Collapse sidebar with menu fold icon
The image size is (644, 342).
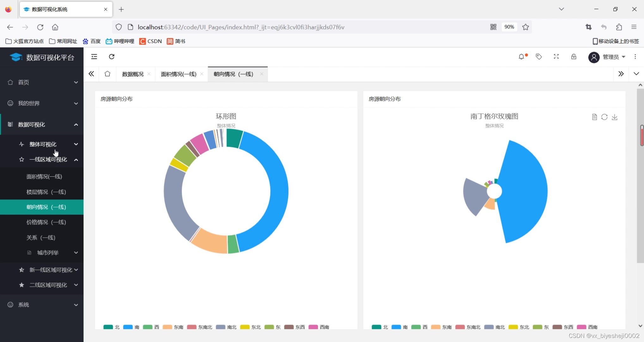[x=94, y=57]
